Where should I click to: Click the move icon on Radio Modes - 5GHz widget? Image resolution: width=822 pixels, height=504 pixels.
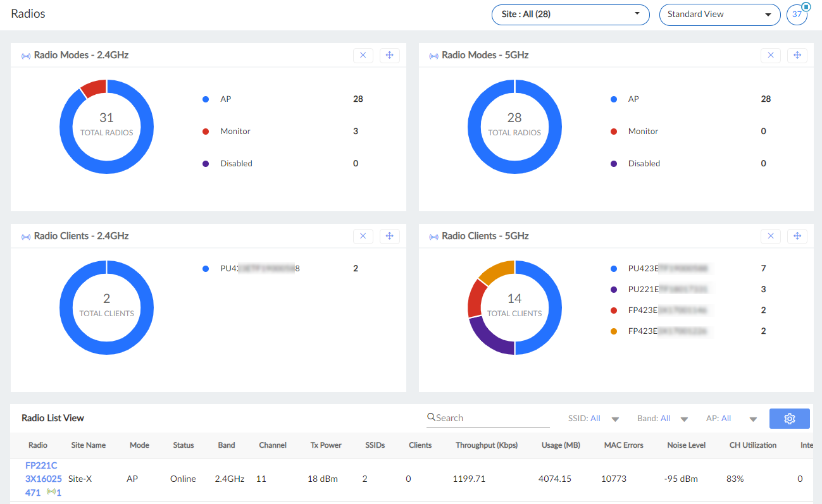797,55
